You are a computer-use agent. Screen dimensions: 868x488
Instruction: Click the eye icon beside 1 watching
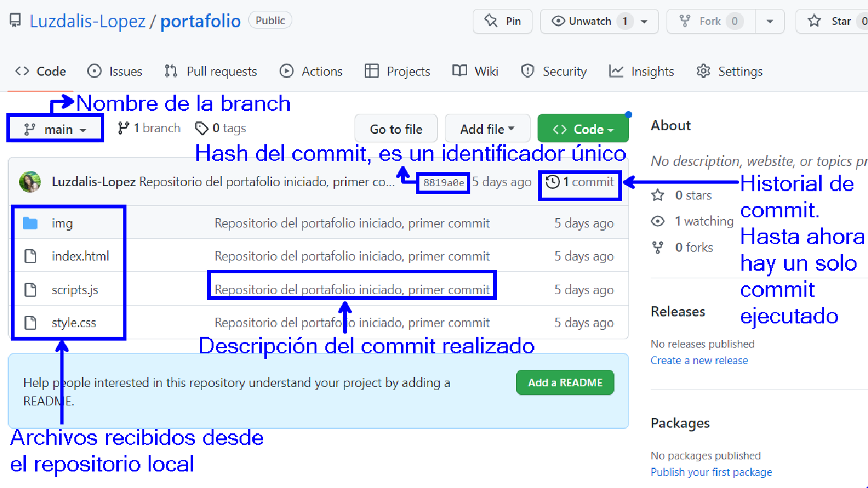click(x=658, y=221)
